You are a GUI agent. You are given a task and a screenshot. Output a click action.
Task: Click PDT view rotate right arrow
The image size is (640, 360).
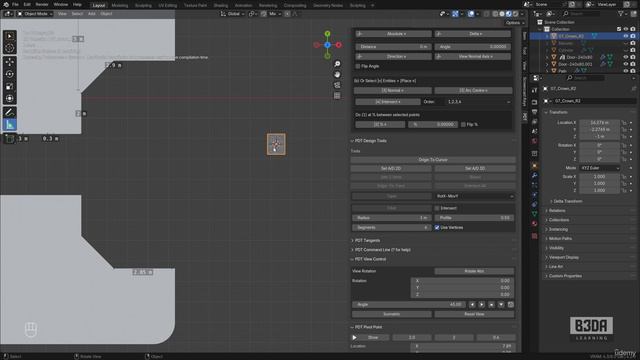pyautogui.click(x=482, y=305)
